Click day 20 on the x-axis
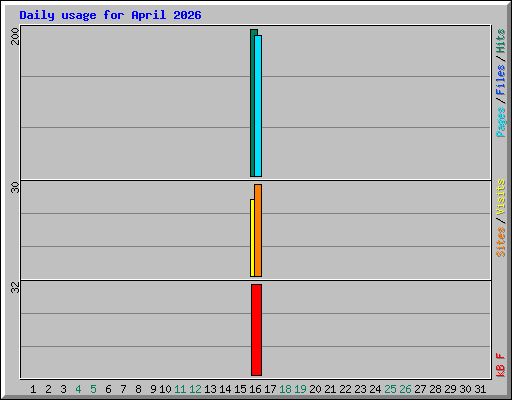This screenshot has height=400, width=512. [315, 389]
